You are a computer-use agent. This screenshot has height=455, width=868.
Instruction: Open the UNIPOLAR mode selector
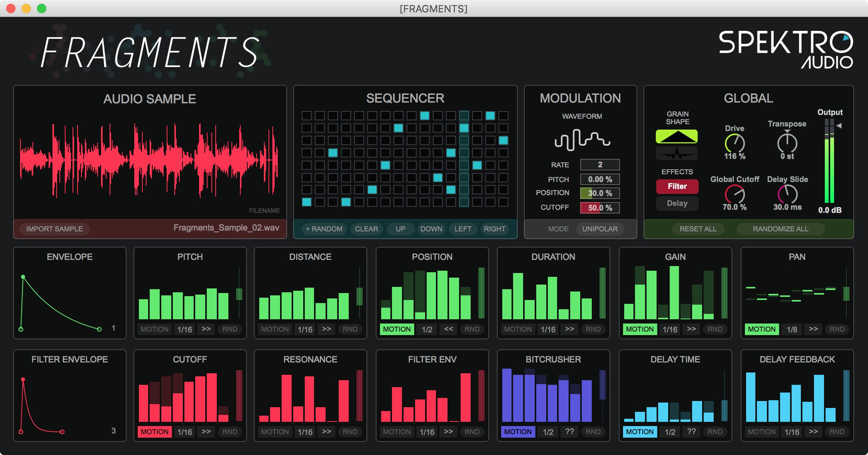(600, 229)
